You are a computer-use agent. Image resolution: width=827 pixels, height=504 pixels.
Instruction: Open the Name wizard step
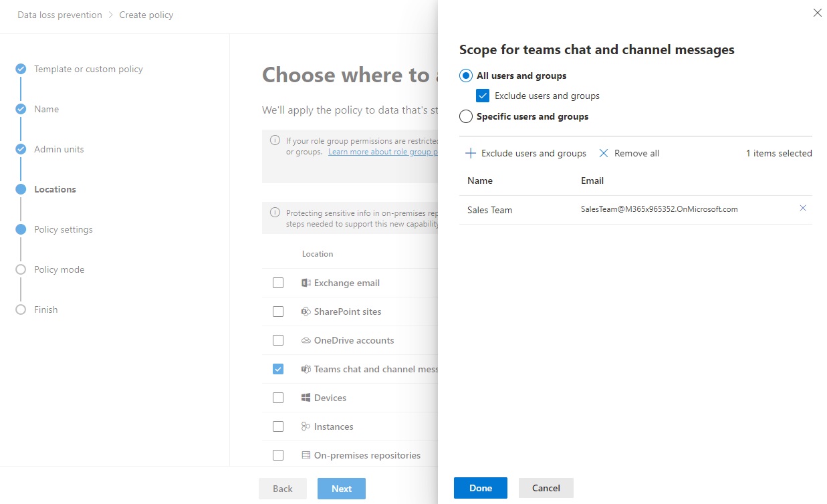[46, 109]
